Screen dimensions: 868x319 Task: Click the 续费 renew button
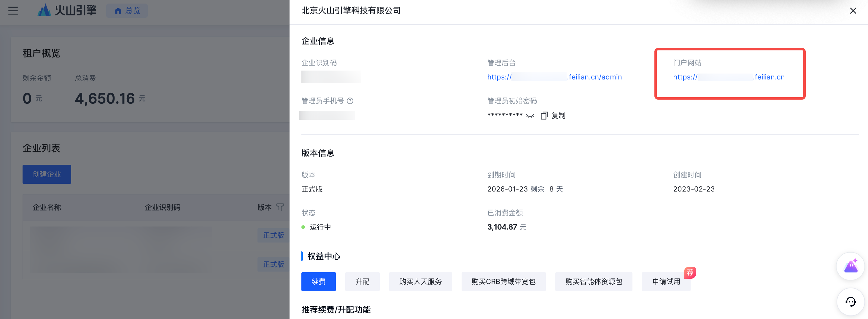point(318,281)
